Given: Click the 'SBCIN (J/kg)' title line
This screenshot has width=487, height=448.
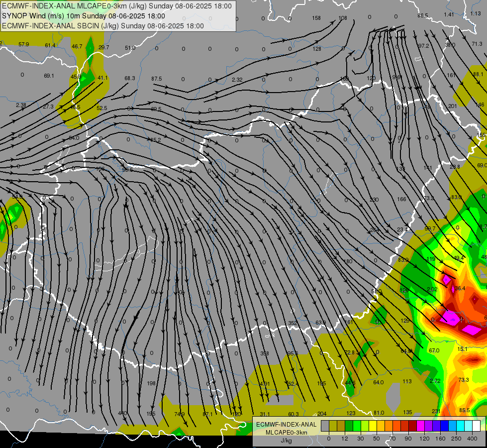Looking at the screenshot, I should (103, 26).
